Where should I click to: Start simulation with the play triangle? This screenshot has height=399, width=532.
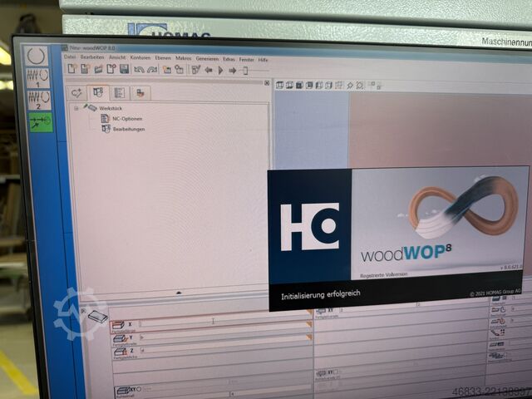click(x=220, y=70)
